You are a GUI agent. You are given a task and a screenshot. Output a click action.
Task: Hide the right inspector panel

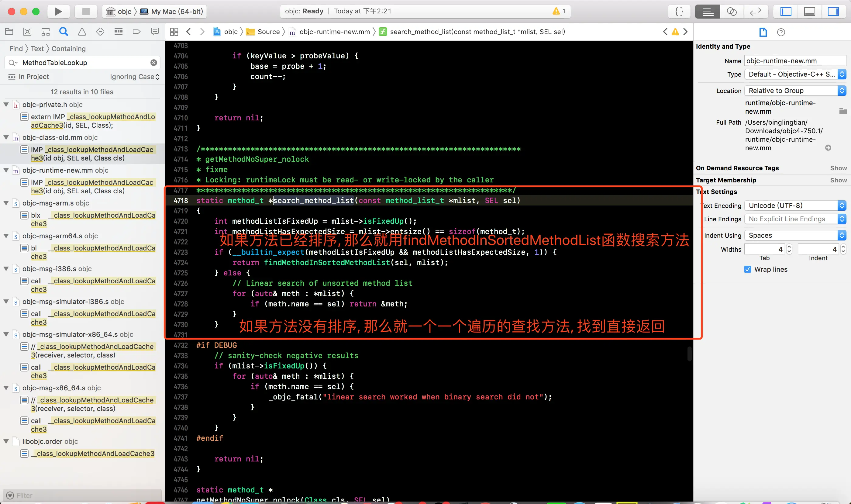(833, 12)
